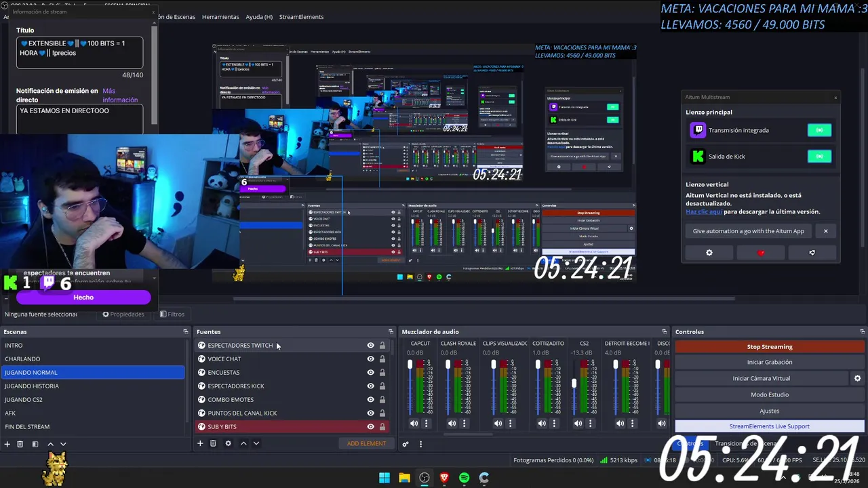Undock the Fuentes panel
868x488 pixels.
coord(391,331)
